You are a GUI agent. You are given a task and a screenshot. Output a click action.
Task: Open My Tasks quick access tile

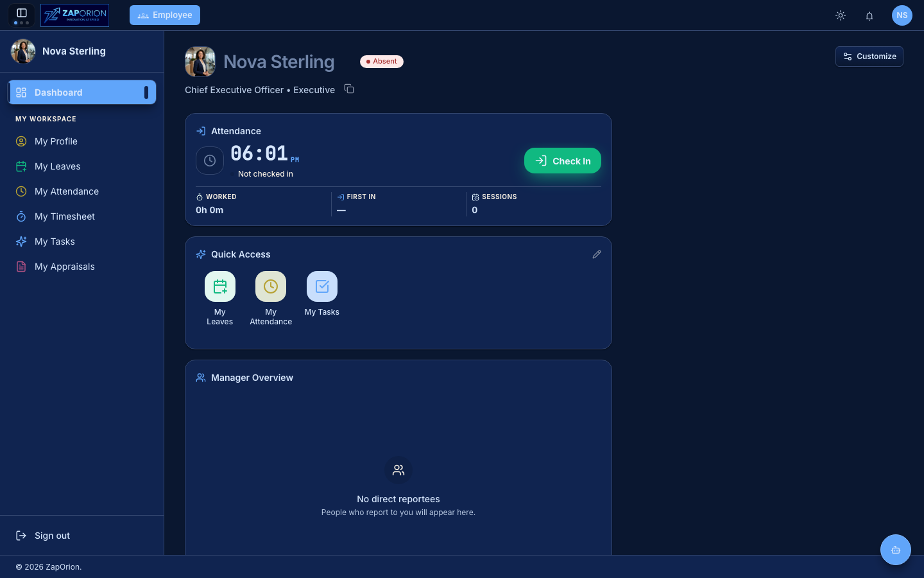pos(322,294)
